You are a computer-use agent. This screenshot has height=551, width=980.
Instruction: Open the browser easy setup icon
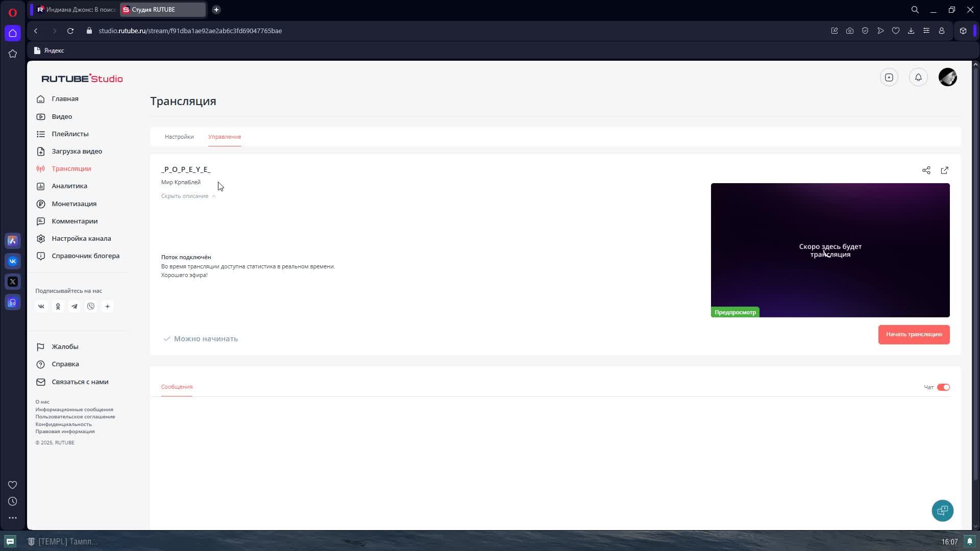click(x=926, y=31)
